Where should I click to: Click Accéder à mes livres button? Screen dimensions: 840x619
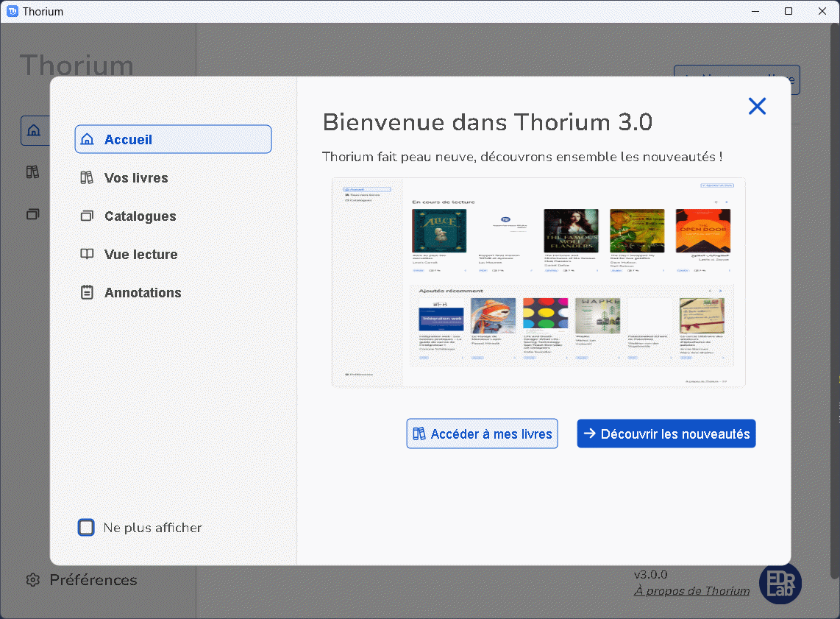(x=482, y=434)
